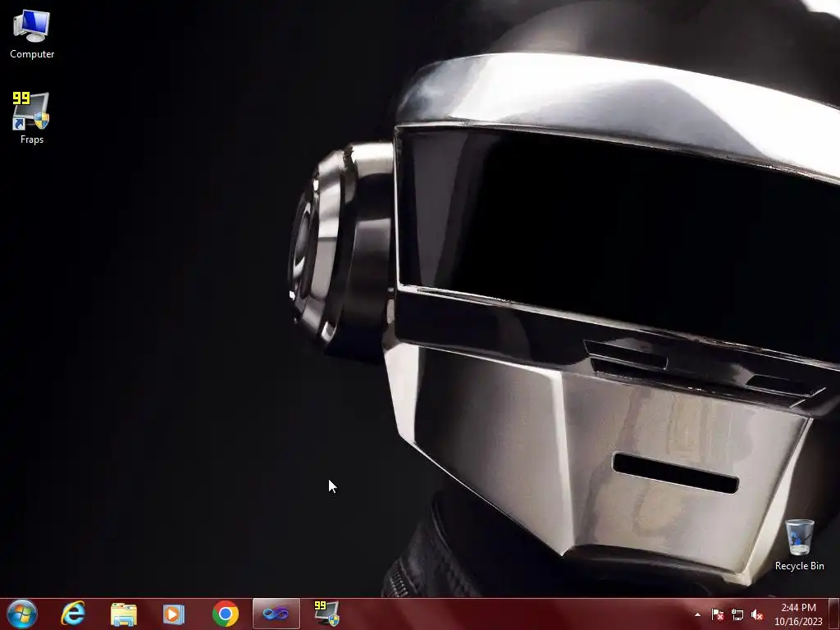Launch Internet Explorer from the taskbar
The image size is (840, 630).
click(x=73, y=614)
